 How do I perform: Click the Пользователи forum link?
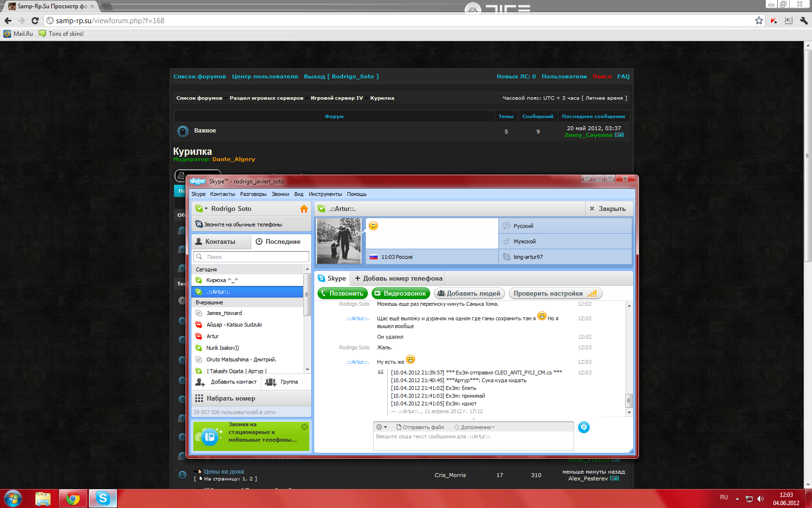coord(564,76)
